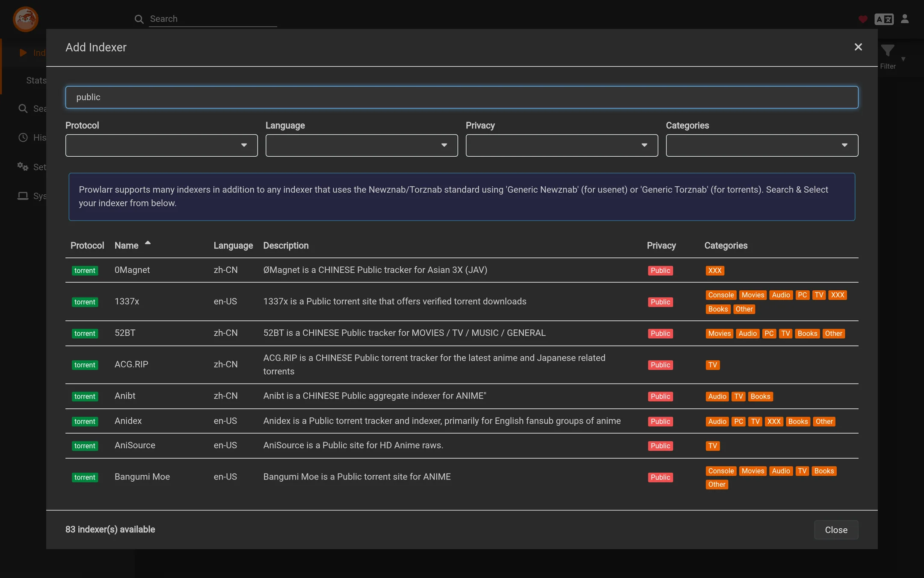Viewport: 924px width, 578px height.
Task: Open Search sidebar magnifier icon
Action: (x=23, y=109)
